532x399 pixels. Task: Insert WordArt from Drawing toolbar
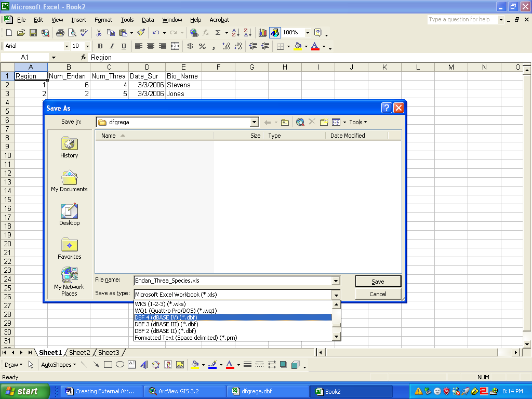(x=143, y=365)
